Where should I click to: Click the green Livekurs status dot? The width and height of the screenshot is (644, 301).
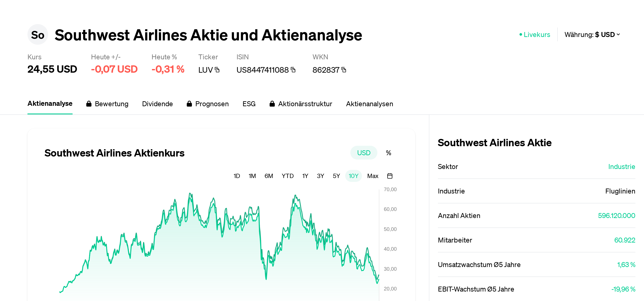pos(521,35)
